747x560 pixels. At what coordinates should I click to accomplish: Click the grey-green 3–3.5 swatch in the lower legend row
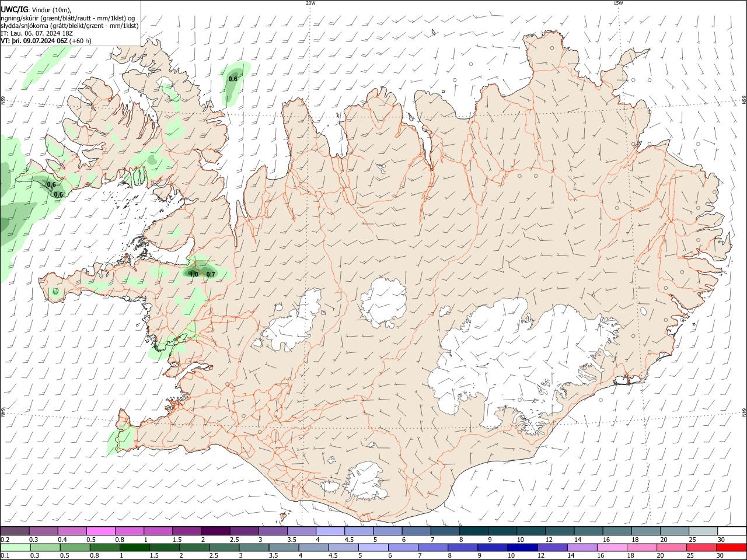tap(254, 547)
